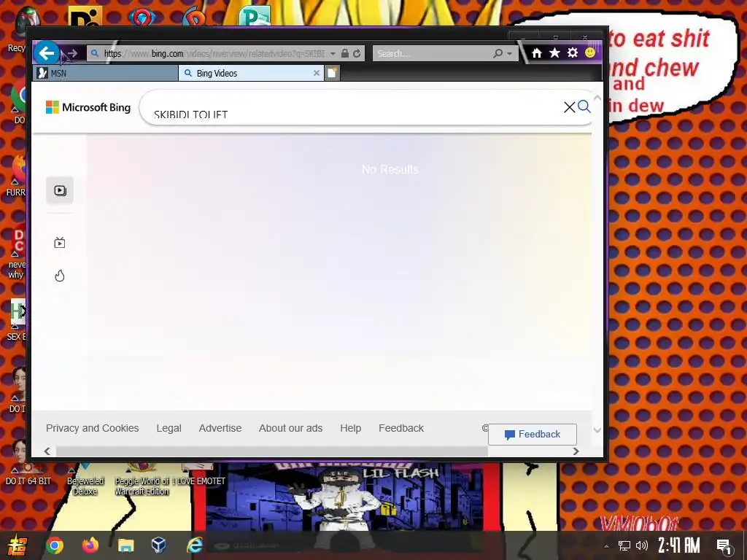The image size is (747, 560).
Task: Click the 2:41 AM clock
Action: tap(679, 545)
